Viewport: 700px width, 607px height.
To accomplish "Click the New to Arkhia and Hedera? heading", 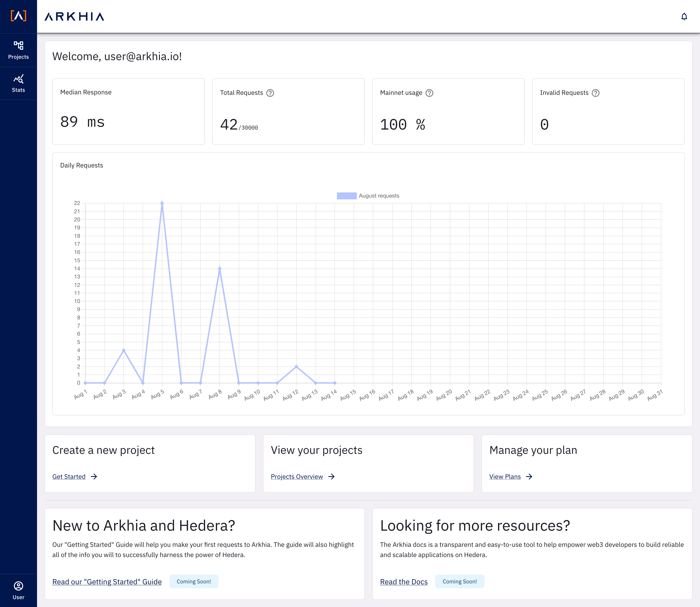I will 144,526.
